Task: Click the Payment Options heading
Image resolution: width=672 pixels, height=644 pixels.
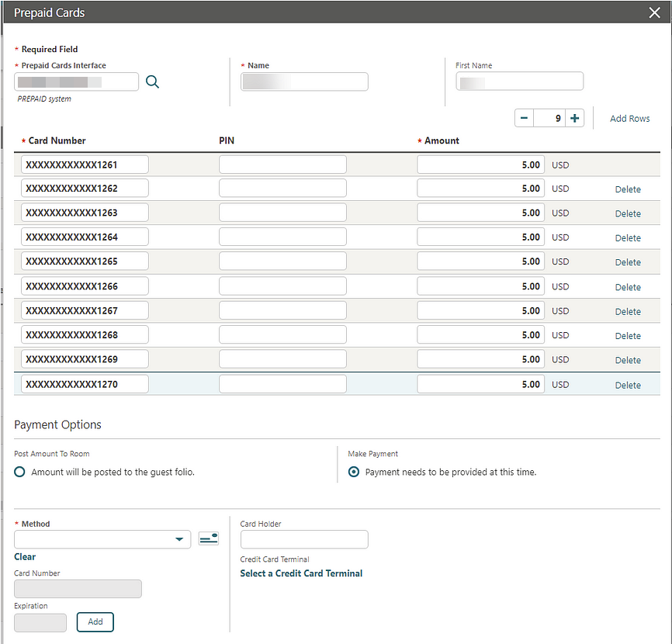Action: [58, 424]
